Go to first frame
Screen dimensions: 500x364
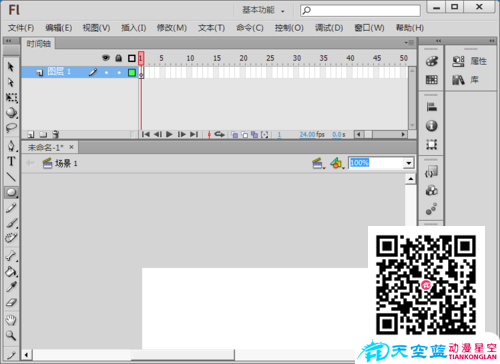pyautogui.click(x=146, y=134)
